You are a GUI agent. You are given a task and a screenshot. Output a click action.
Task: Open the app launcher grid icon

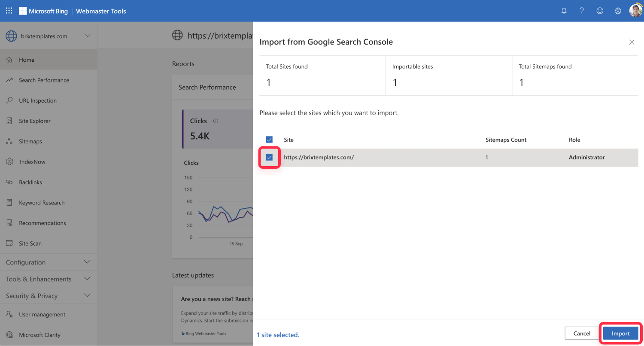click(9, 11)
